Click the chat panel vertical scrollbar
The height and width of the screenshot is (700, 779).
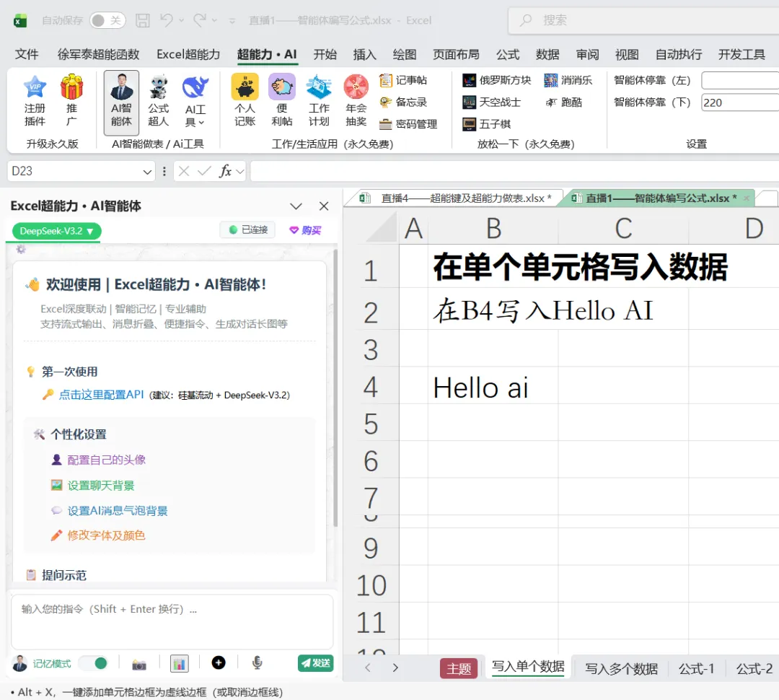(x=335, y=388)
